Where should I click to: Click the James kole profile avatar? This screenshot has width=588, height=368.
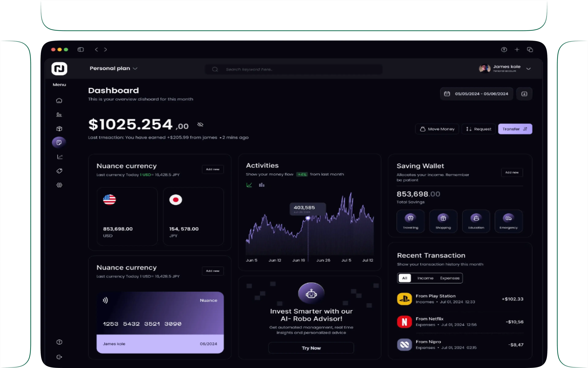click(484, 68)
